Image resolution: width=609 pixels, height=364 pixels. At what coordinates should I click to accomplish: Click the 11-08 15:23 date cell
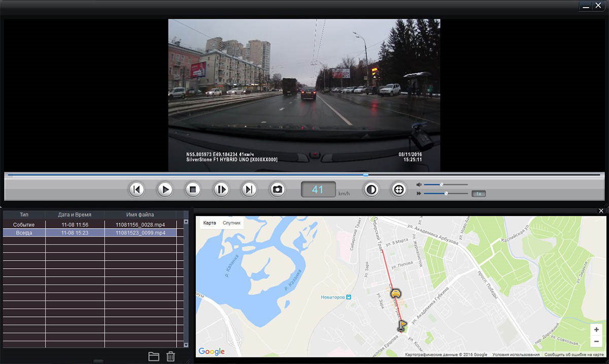point(75,233)
